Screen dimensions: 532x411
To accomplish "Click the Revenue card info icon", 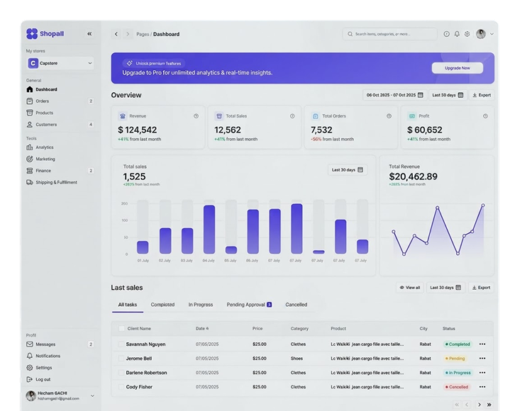I will 196,116.
